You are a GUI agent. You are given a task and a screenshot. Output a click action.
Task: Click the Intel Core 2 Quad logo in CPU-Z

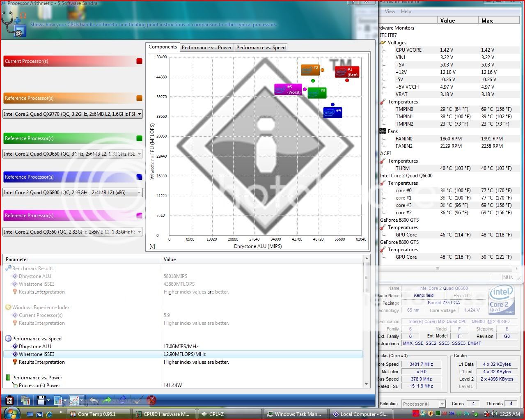(501, 300)
